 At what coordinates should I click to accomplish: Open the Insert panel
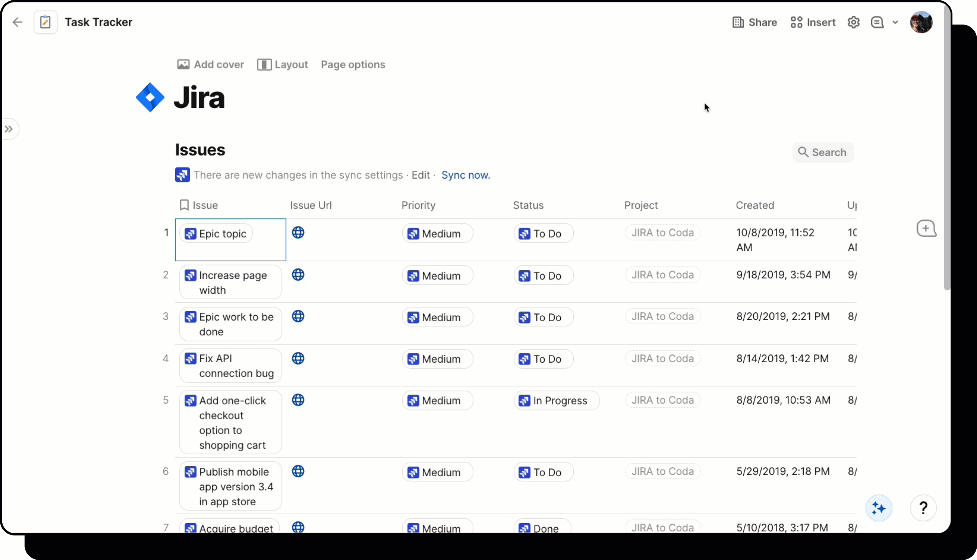(x=813, y=22)
